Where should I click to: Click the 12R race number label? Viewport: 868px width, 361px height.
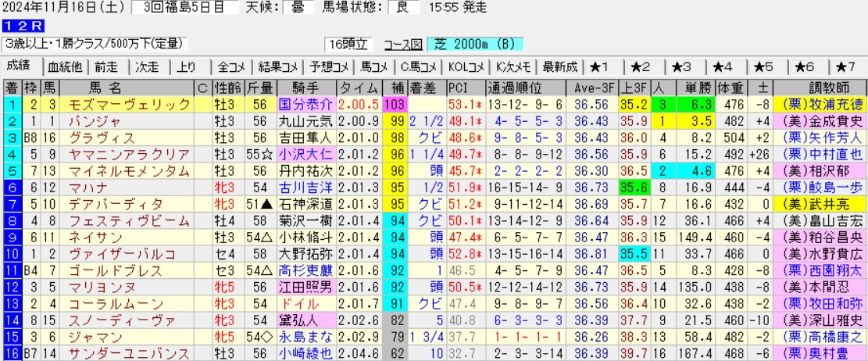click(x=16, y=27)
